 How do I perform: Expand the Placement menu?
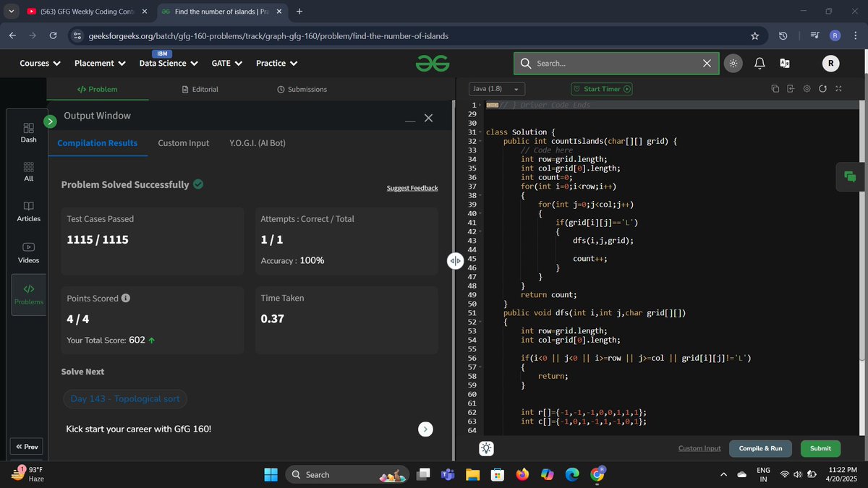click(101, 64)
